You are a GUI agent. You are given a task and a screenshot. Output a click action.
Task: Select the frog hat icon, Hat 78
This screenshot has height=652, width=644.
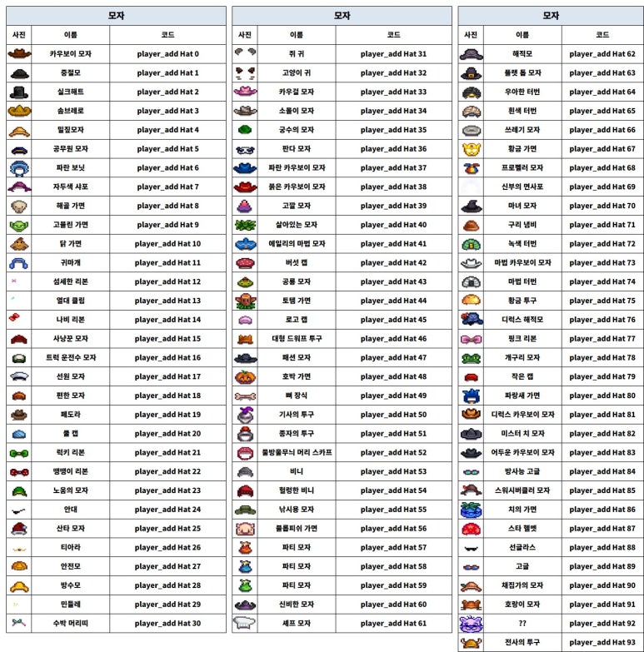[x=472, y=358]
